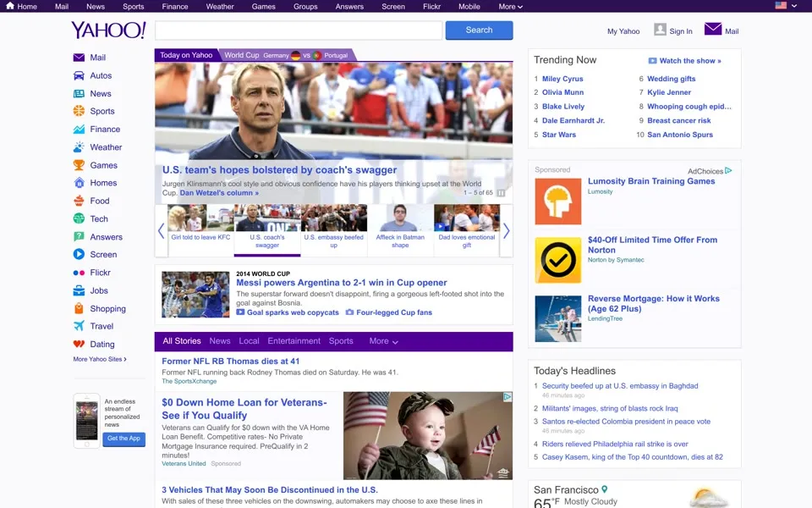
Task: Open Reverse Mortgage sponsored ad link
Action: pyautogui.click(x=654, y=304)
